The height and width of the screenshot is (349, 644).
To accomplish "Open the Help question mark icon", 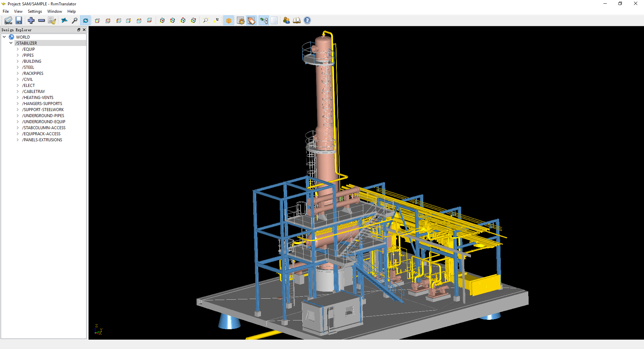I will coord(307,20).
